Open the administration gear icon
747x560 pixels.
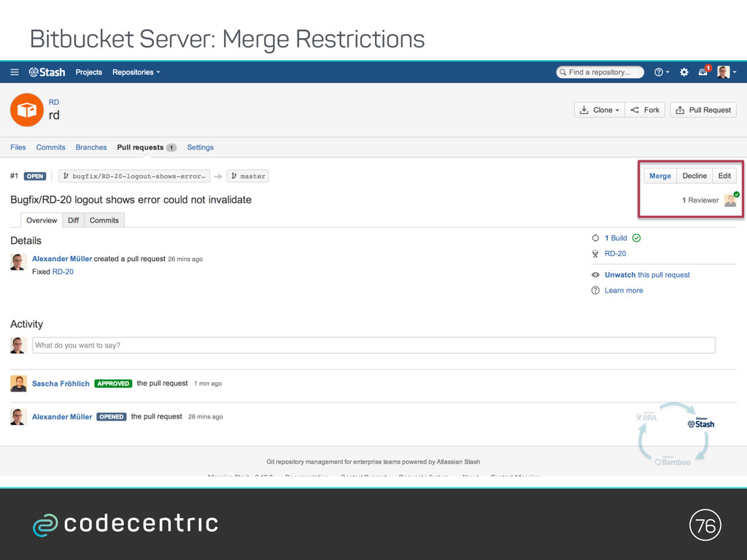[684, 72]
